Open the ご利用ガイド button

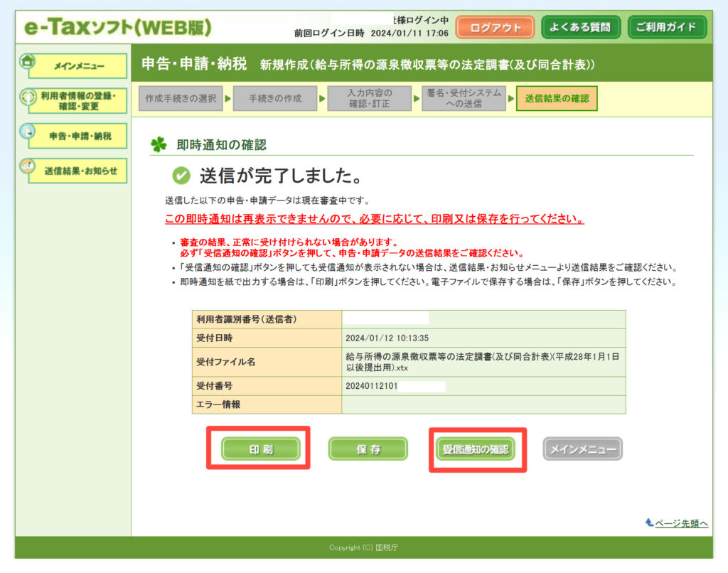(x=666, y=28)
